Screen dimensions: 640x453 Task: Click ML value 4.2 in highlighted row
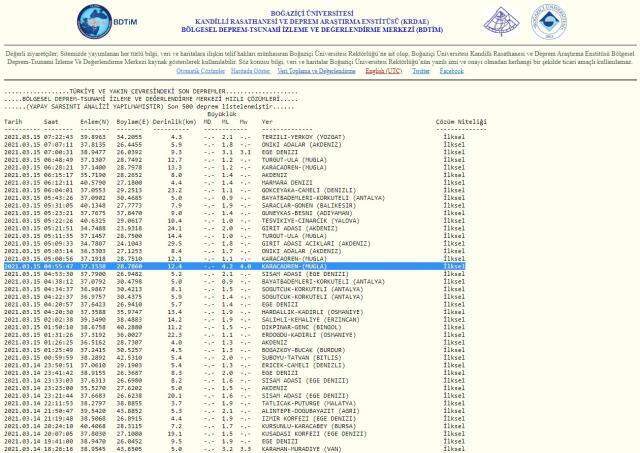tap(227, 266)
